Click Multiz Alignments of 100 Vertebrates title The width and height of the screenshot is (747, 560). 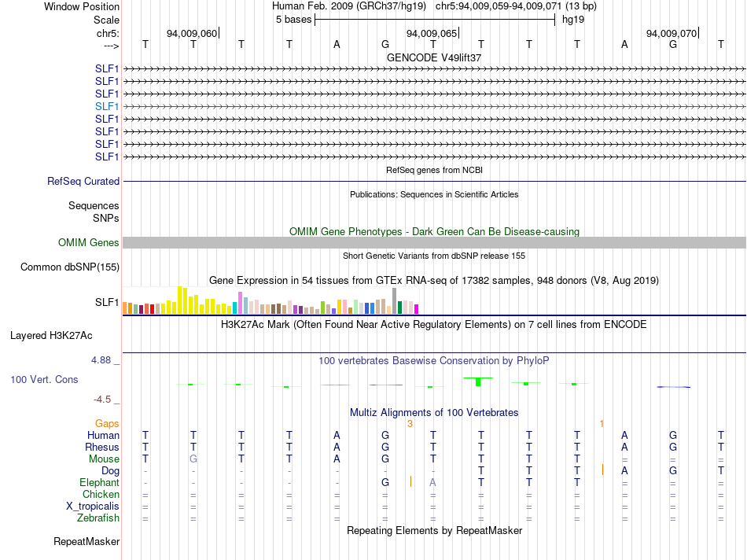434,413
